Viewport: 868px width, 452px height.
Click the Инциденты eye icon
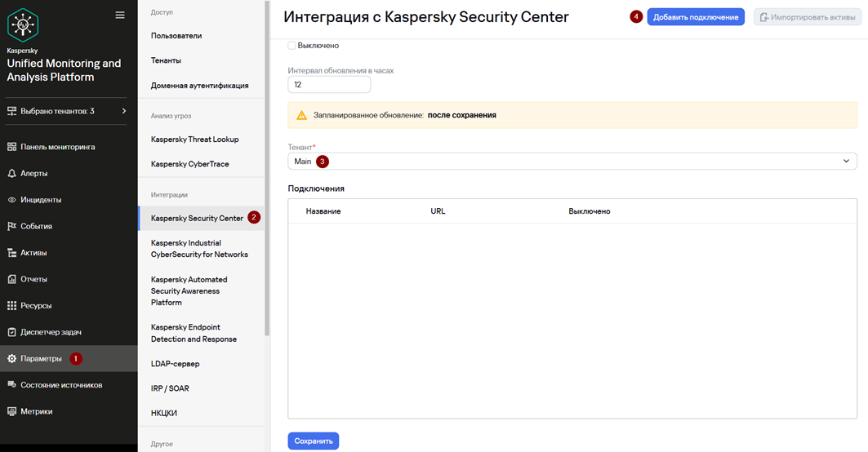click(x=11, y=200)
